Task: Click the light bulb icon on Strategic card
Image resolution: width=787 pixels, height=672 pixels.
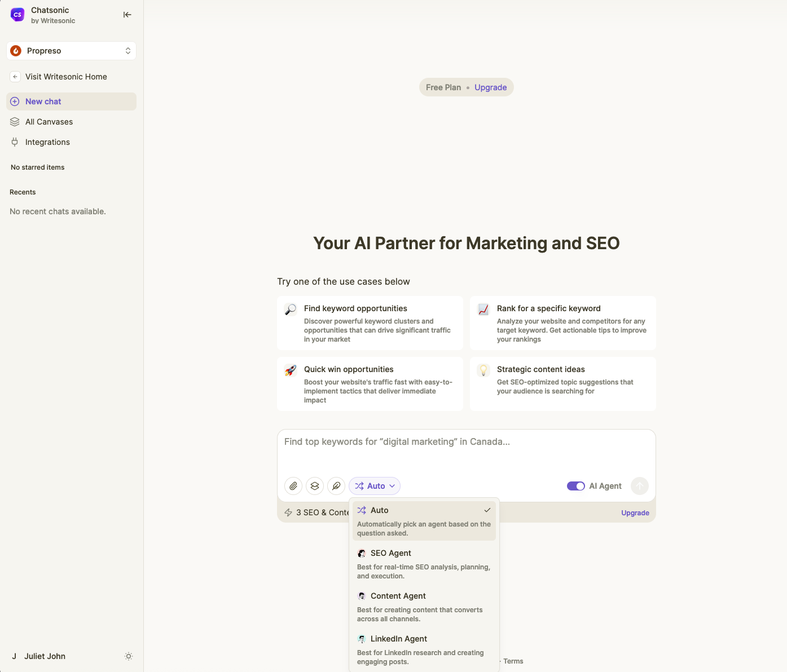Action: [x=483, y=370]
